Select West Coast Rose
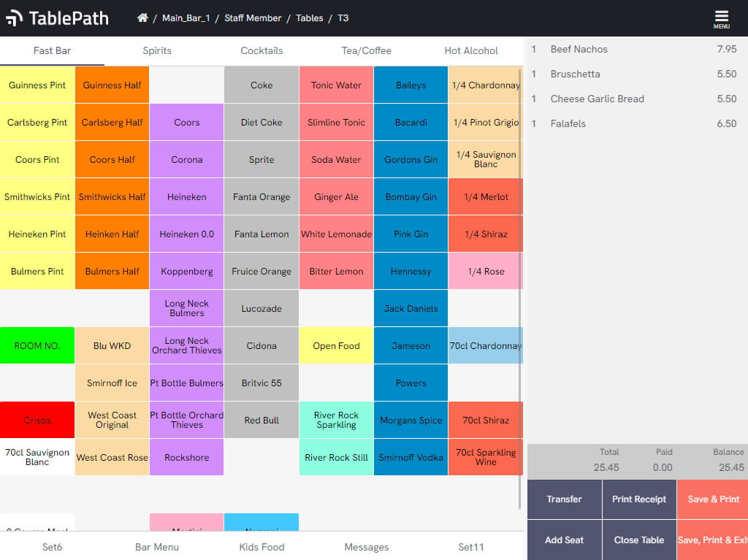The image size is (748, 560). pos(112,457)
